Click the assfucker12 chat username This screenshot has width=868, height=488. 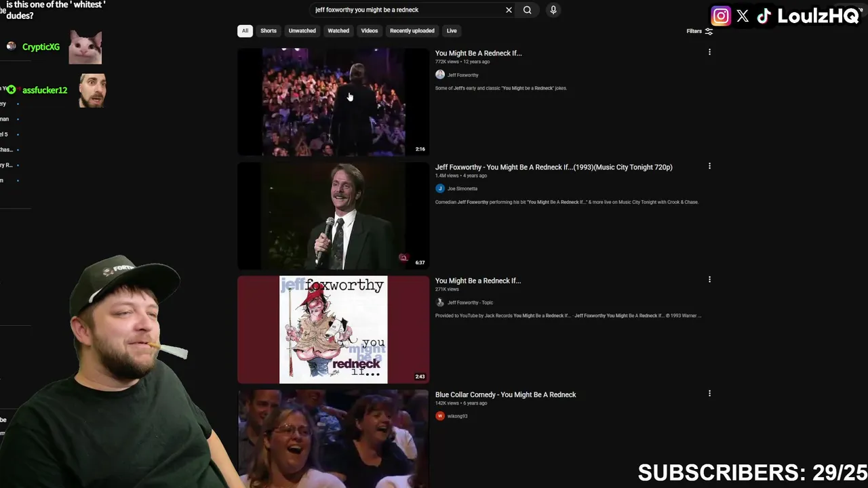coord(45,90)
